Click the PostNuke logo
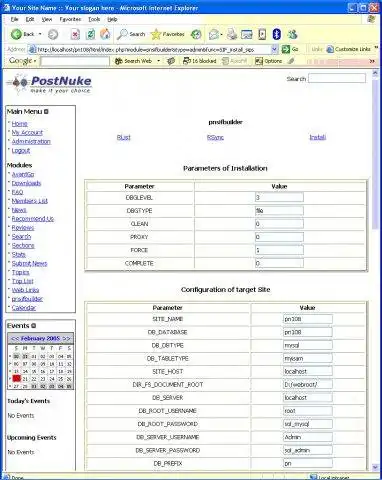Image resolution: width=382 pixels, height=480 pixels. point(49,83)
